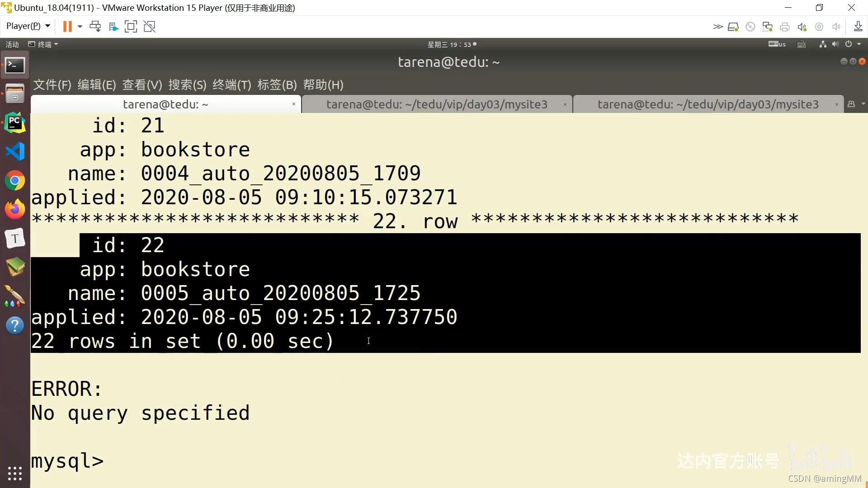Enter VMware full screen mode
Image resolution: width=868 pixels, height=488 pixels.
(131, 27)
